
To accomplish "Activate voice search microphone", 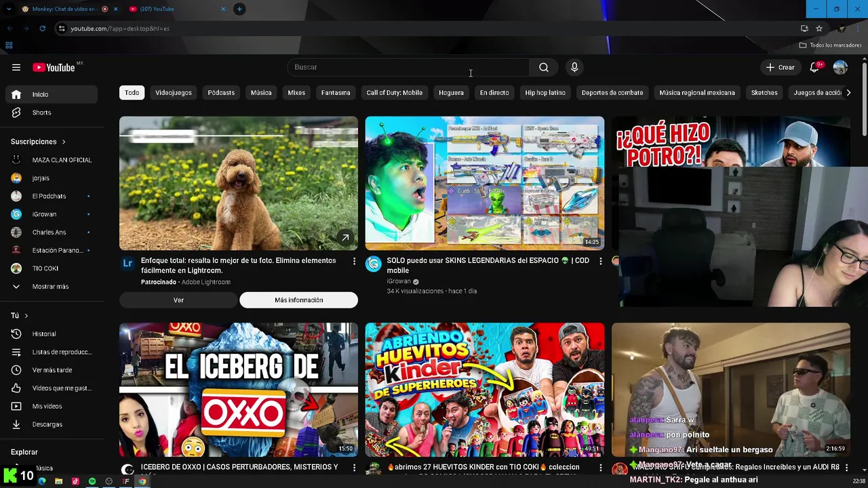I will 574,67.
